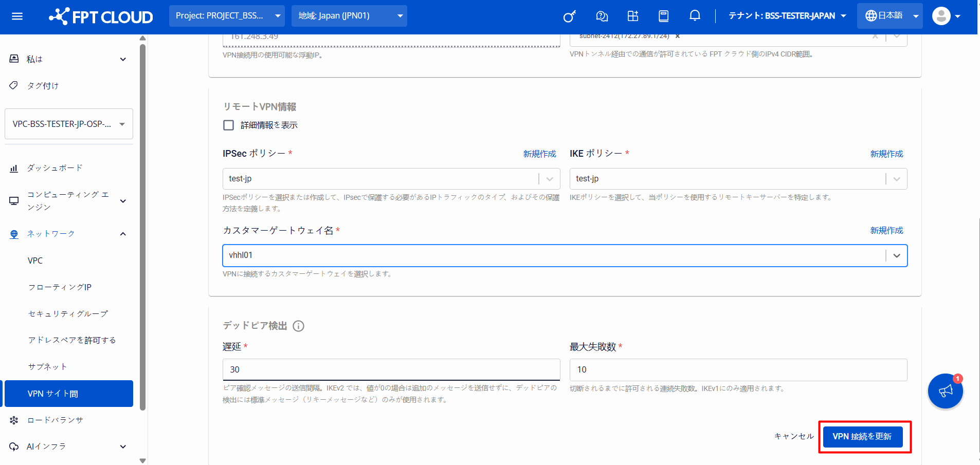The height and width of the screenshot is (465, 980).
Task: Click the ネットワーク globe icon
Action: pyautogui.click(x=14, y=234)
